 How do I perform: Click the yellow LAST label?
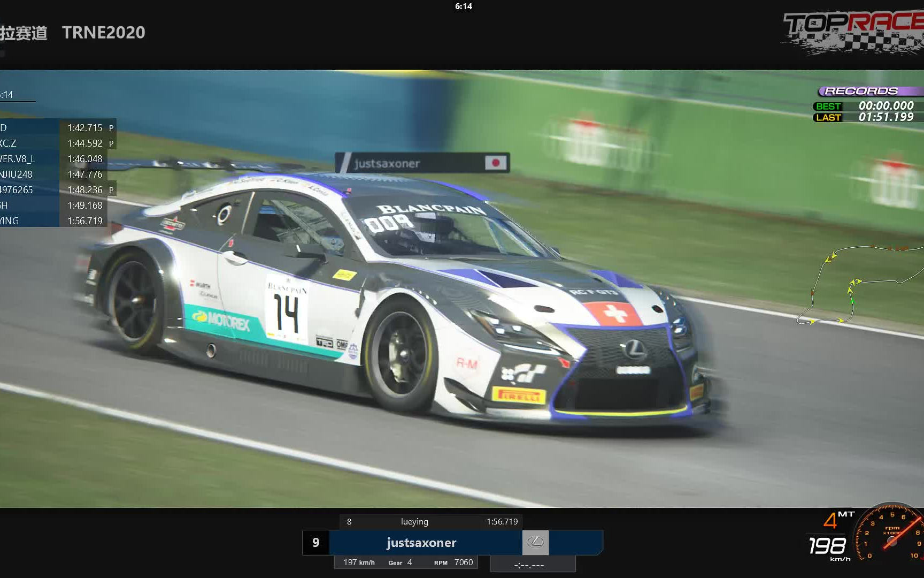(x=828, y=117)
